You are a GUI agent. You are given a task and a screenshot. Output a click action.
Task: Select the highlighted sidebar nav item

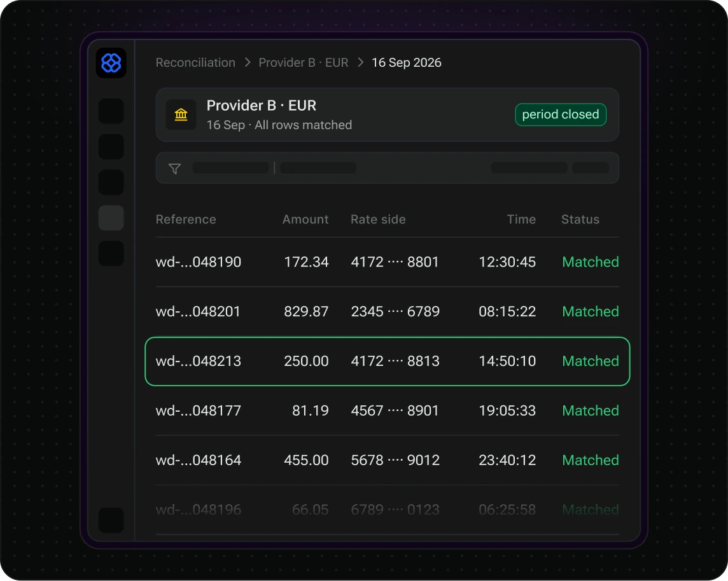click(111, 218)
